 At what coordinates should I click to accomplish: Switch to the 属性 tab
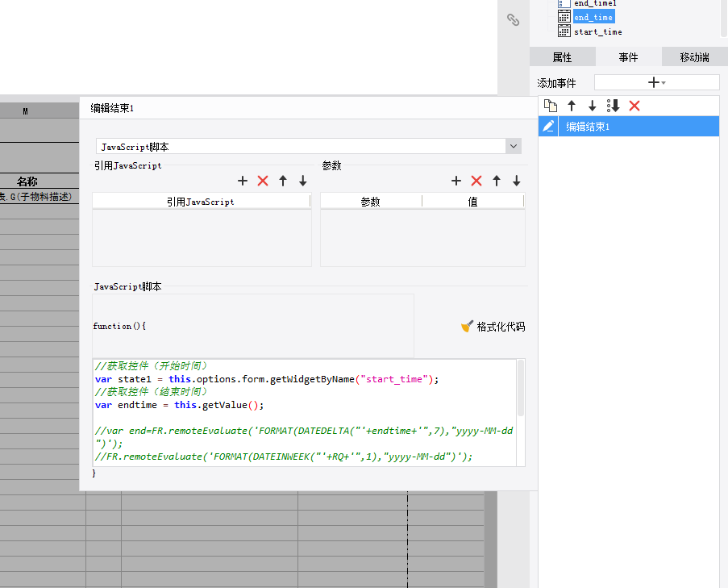click(x=562, y=57)
